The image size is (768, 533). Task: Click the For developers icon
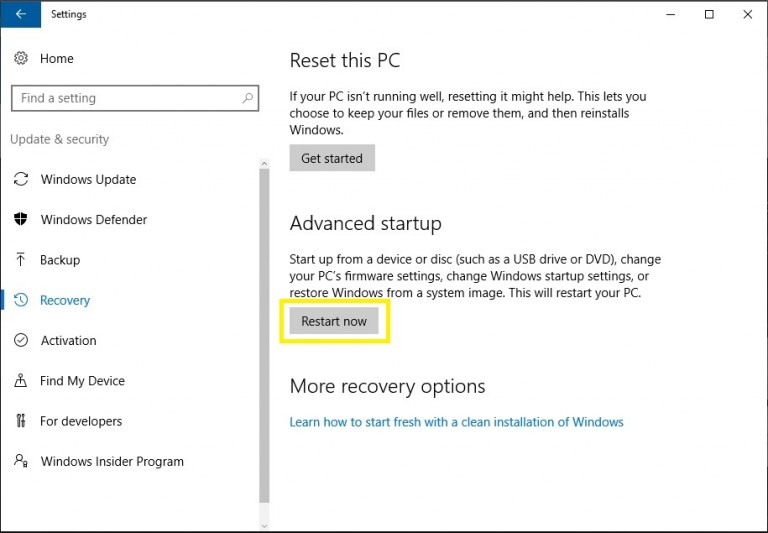point(21,421)
